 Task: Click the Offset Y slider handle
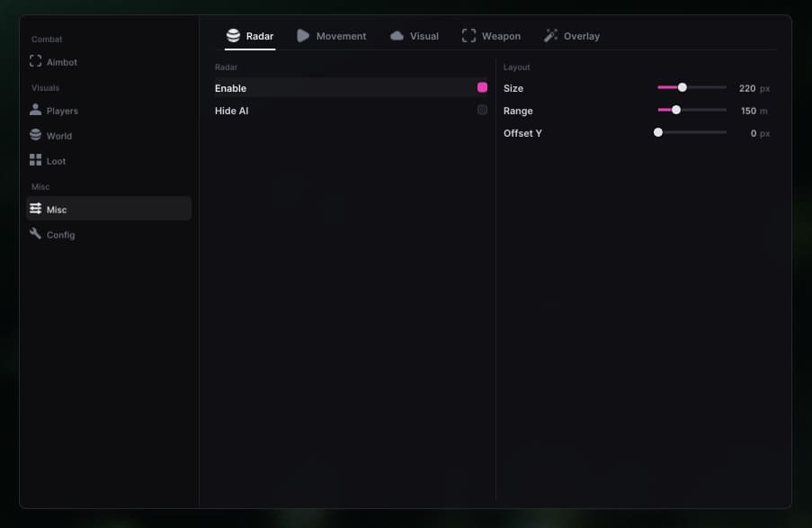tap(658, 132)
